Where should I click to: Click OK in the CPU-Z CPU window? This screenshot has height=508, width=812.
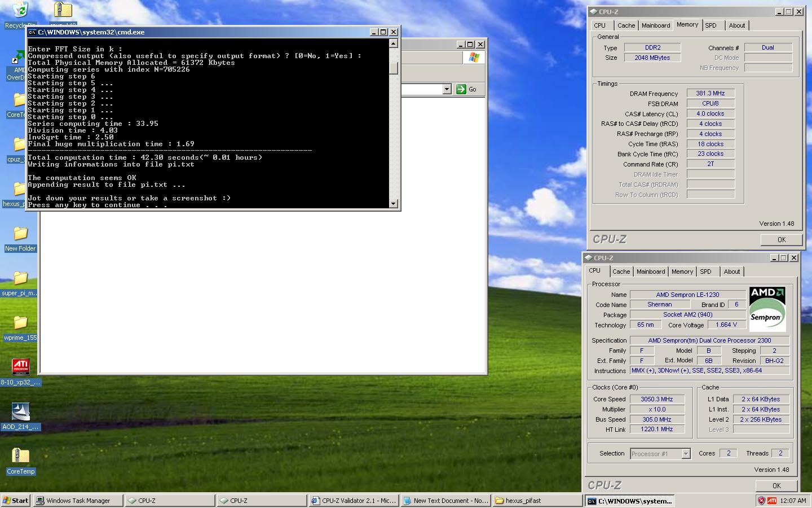pos(776,486)
